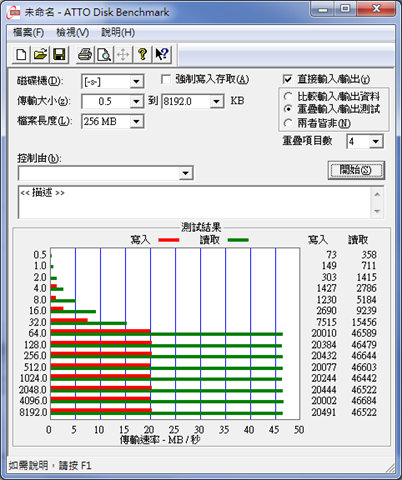This screenshot has width=402, height=480.
Task: Minimize the ATTO Disk Benchmark window
Action: tap(322, 9)
